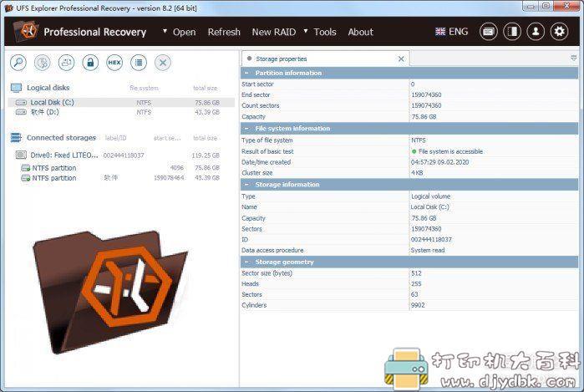Click the start sector 159078464 cell

[x=169, y=178]
